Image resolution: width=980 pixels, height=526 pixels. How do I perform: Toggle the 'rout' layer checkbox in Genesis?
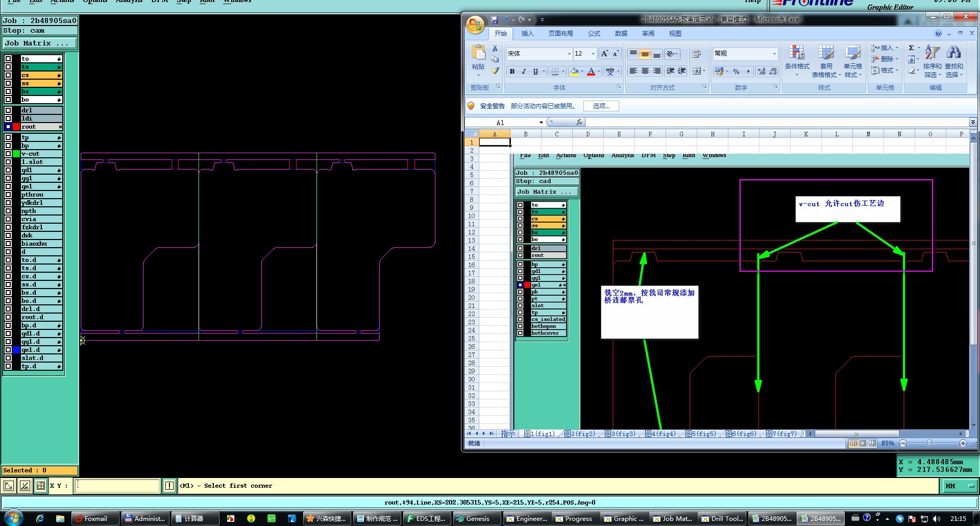coord(8,127)
